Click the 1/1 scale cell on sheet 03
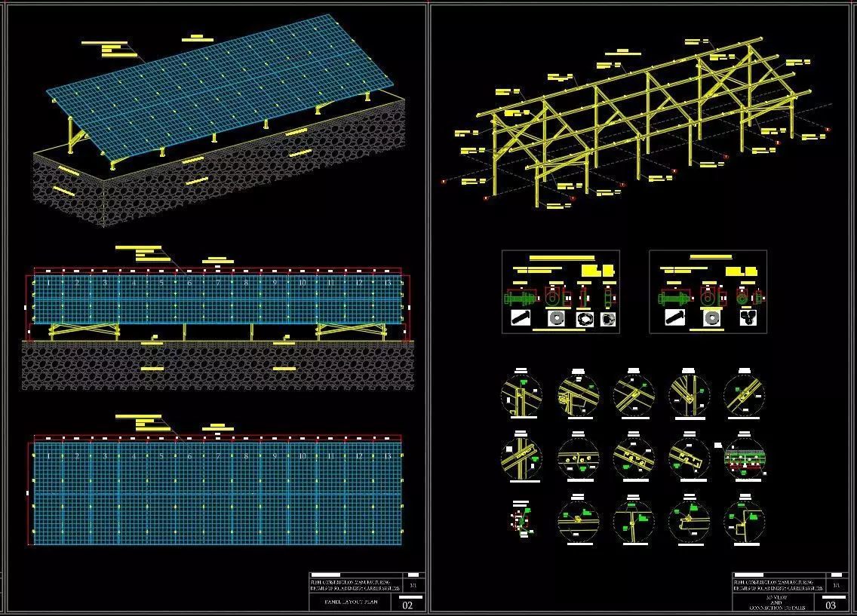857x616 pixels. [x=837, y=585]
